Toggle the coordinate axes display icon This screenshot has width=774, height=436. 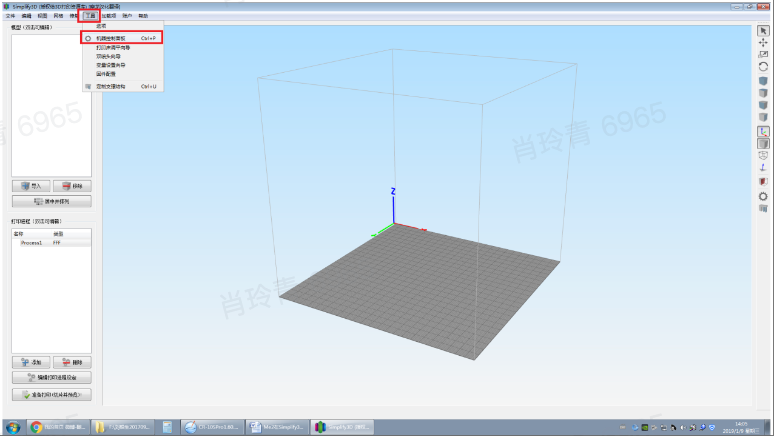[763, 131]
